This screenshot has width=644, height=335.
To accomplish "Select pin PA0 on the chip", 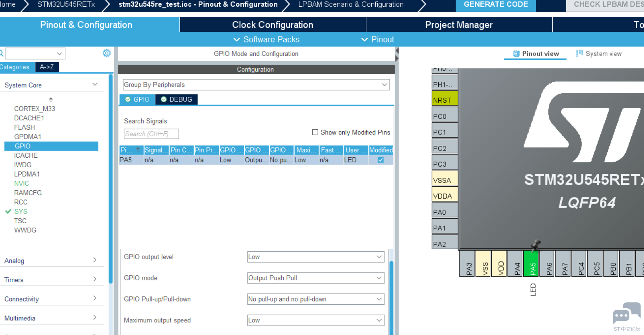I will coord(445,210).
